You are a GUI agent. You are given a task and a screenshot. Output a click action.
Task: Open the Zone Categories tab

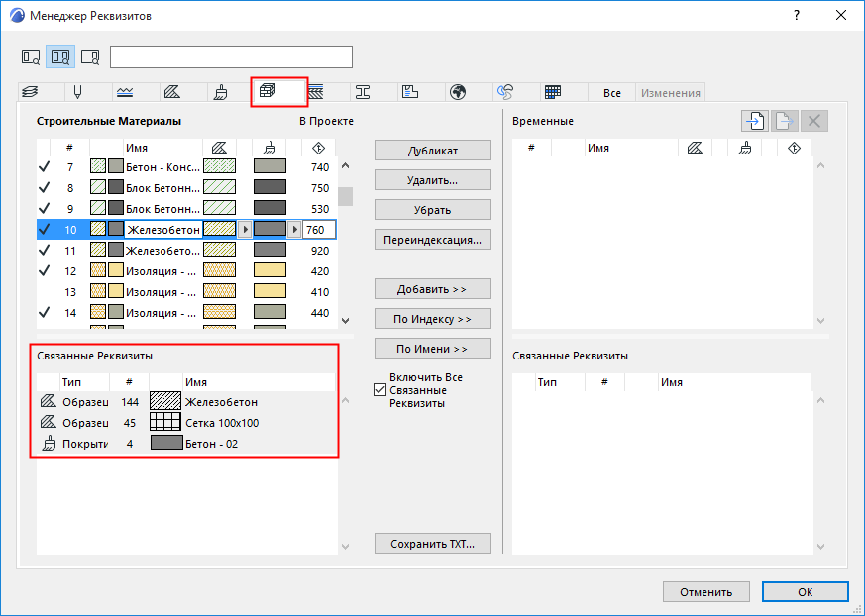point(410,93)
